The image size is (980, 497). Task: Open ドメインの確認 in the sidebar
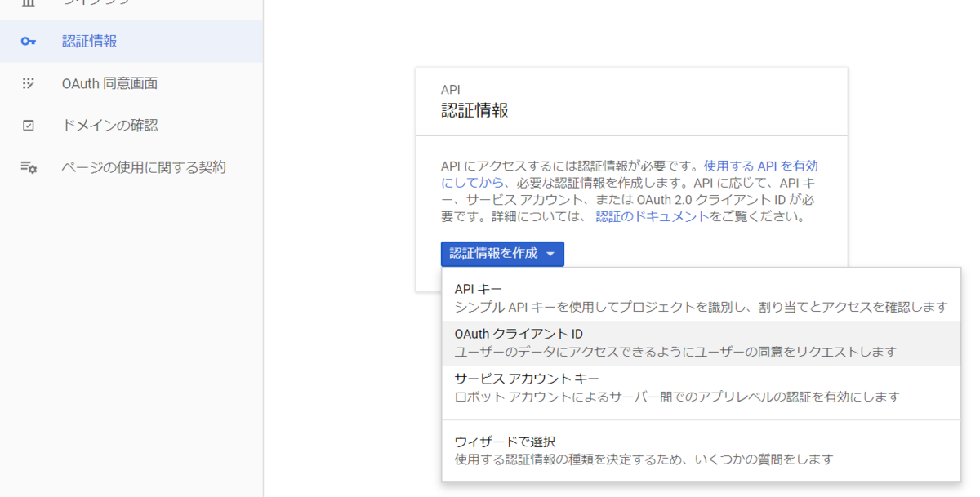point(131,126)
